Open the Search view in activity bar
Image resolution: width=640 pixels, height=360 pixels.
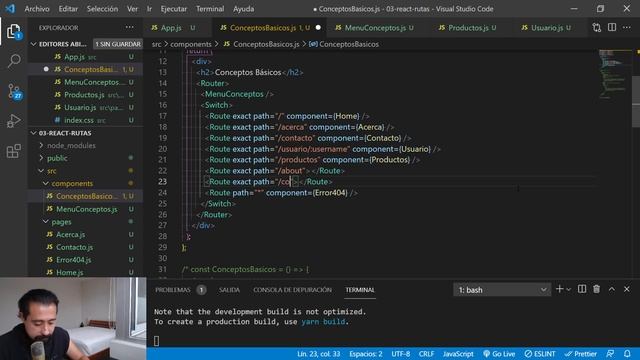point(13,61)
